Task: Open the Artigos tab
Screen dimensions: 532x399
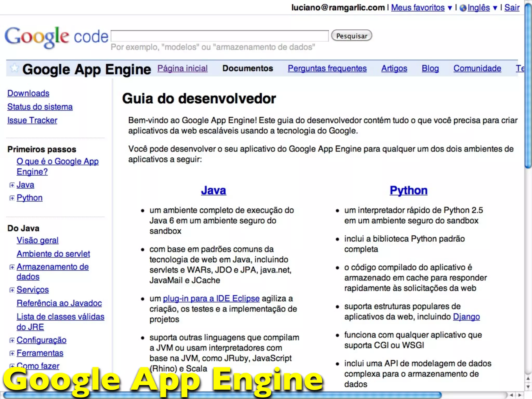Action: coord(394,68)
